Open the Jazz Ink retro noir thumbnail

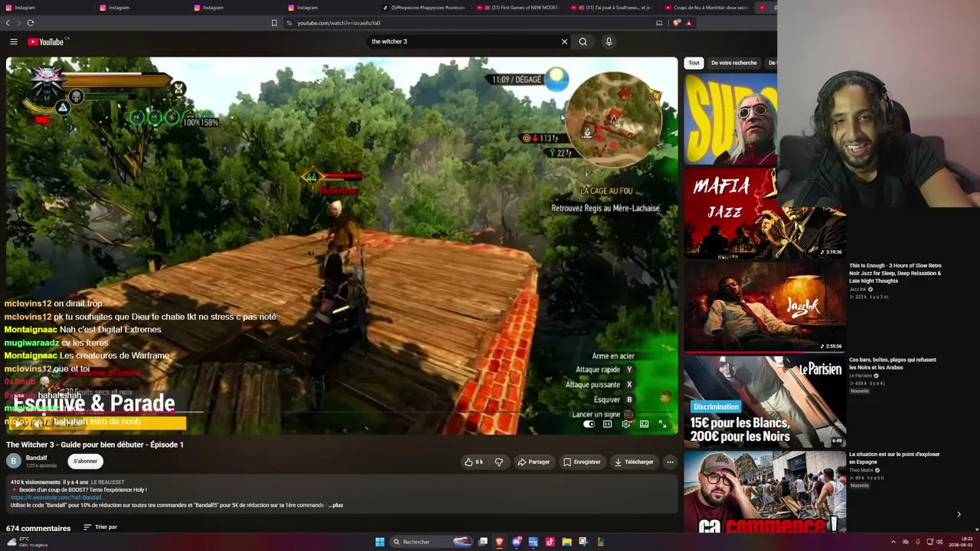click(764, 306)
